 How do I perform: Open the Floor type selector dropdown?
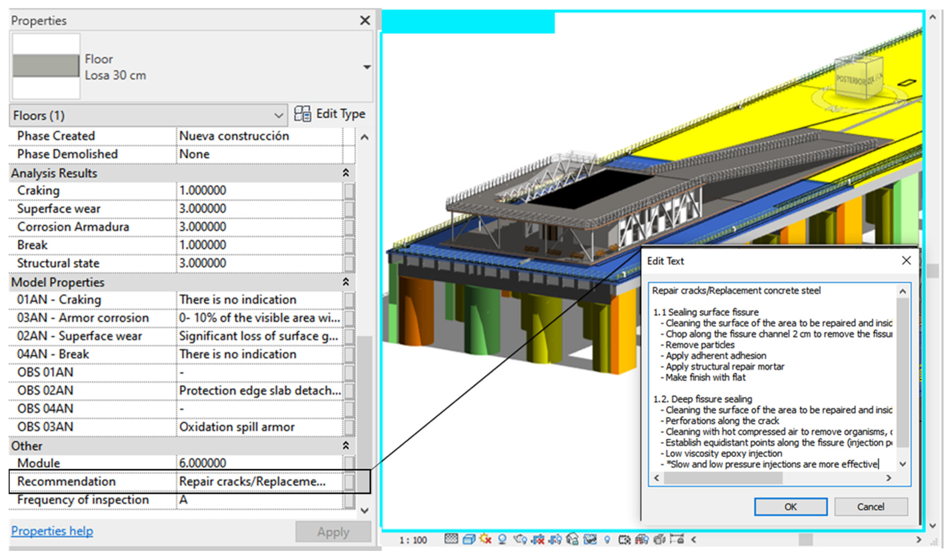click(x=367, y=67)
